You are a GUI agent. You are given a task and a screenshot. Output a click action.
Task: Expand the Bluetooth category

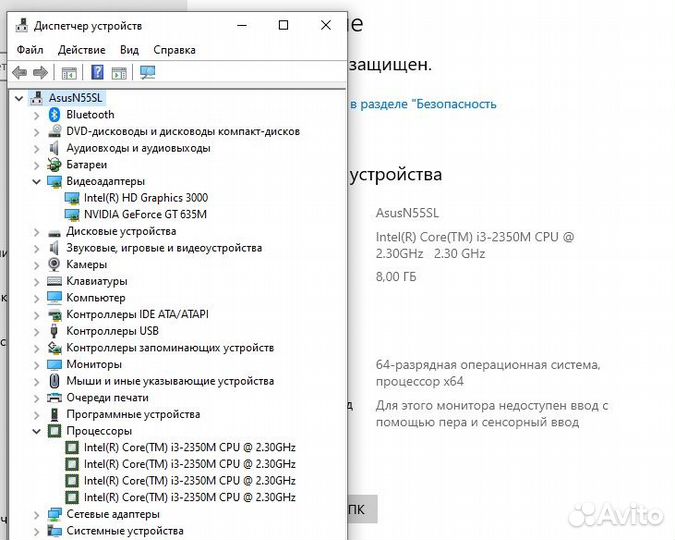pos(37,115)
